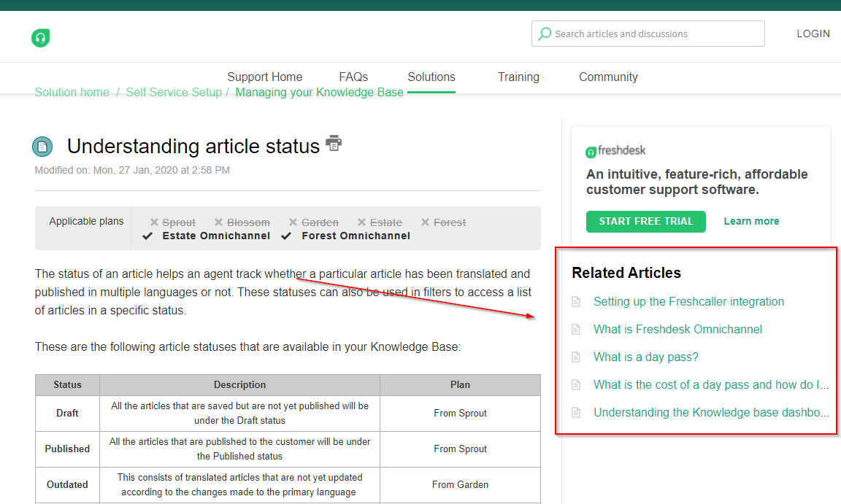Click From Sprout in the Published row
Screen dimensions: 841x504
460,449
